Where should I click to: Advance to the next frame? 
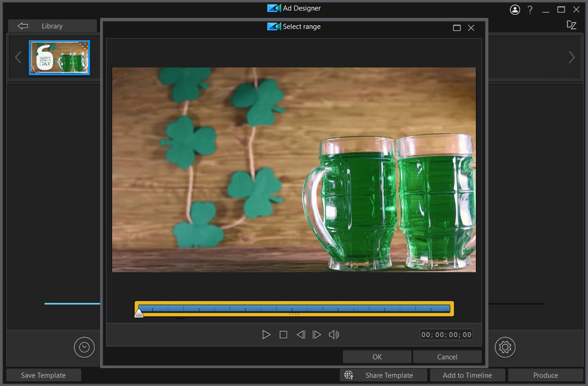click(317, 335)
